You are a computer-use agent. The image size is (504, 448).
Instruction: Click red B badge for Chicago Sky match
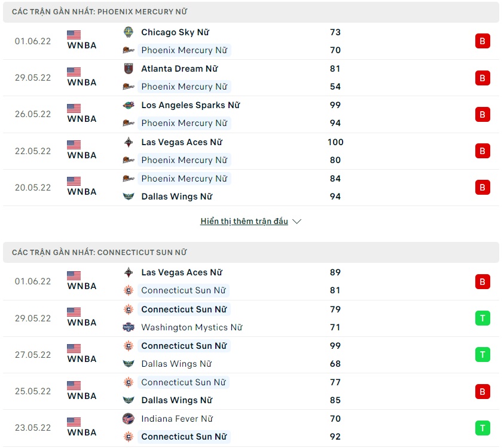pyautogui.click(x=482, y=41)
